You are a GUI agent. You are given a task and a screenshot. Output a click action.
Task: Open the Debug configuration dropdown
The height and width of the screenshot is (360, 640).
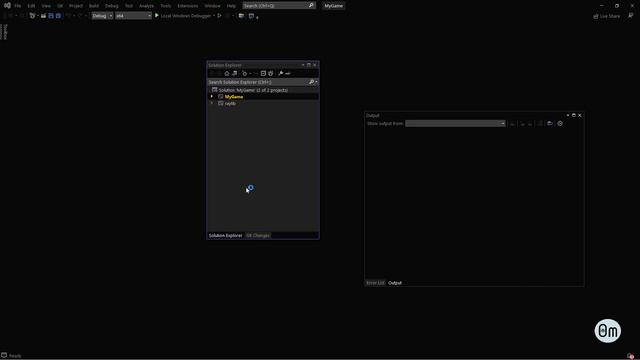pos(102,16)
